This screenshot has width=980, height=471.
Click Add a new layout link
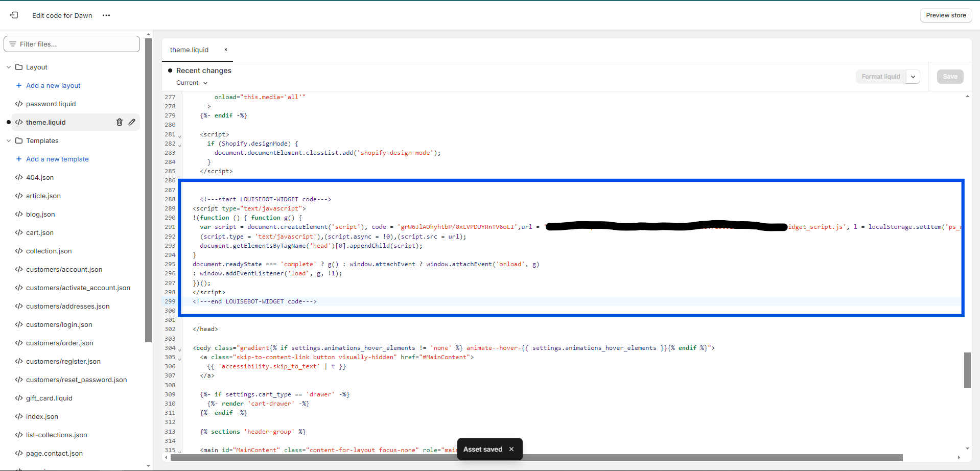(53, 85)
